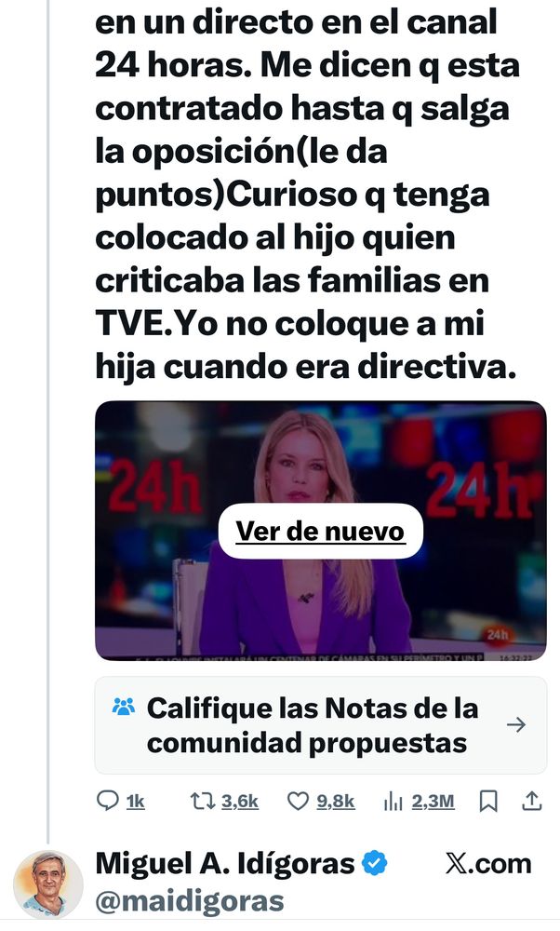Click the X.com logo text

(488, 864)
